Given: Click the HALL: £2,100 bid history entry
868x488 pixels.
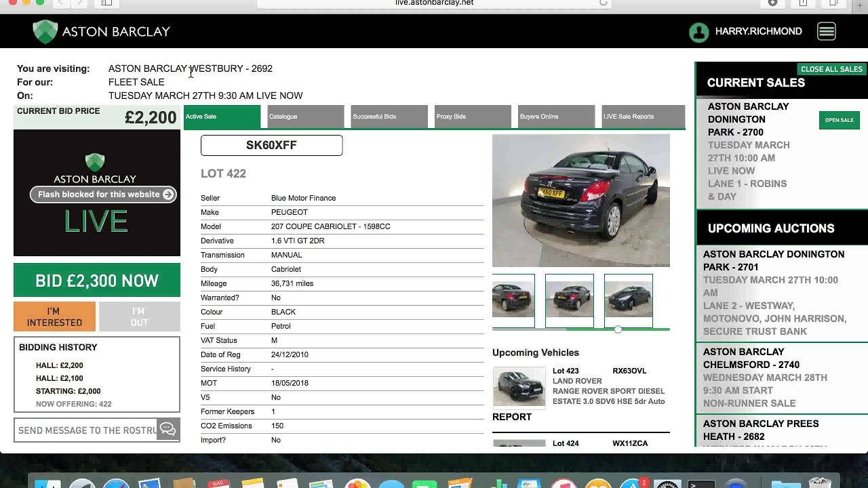Looking at the screenshot, I should click(x=60, y=378).
